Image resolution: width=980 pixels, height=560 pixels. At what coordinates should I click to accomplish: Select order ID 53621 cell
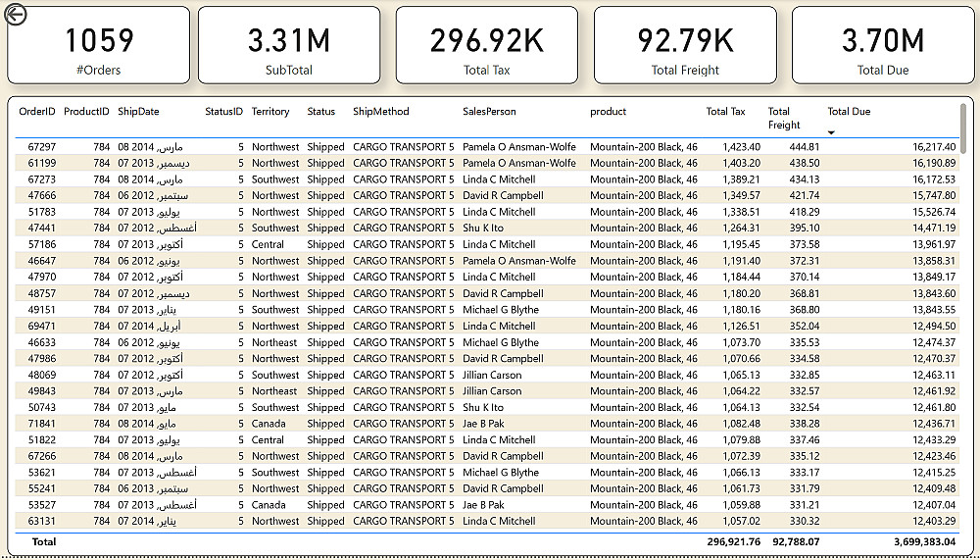(42, 473)
